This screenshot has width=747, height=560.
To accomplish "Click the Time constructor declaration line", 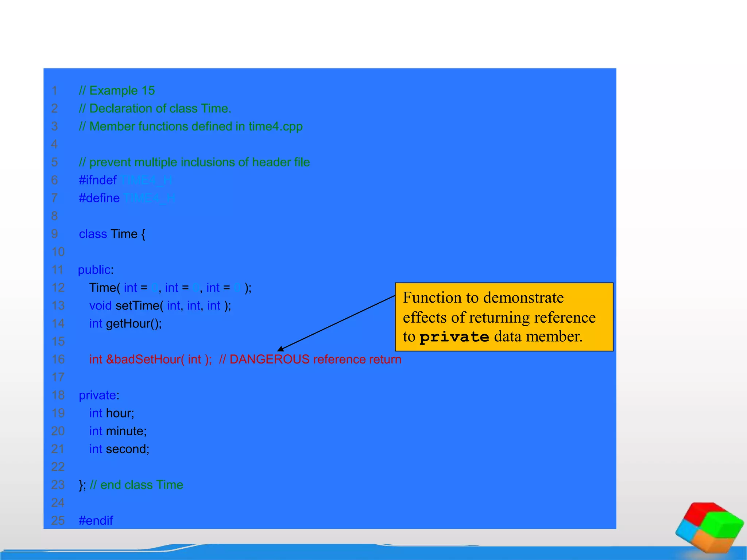I will [x=170, y=288].
